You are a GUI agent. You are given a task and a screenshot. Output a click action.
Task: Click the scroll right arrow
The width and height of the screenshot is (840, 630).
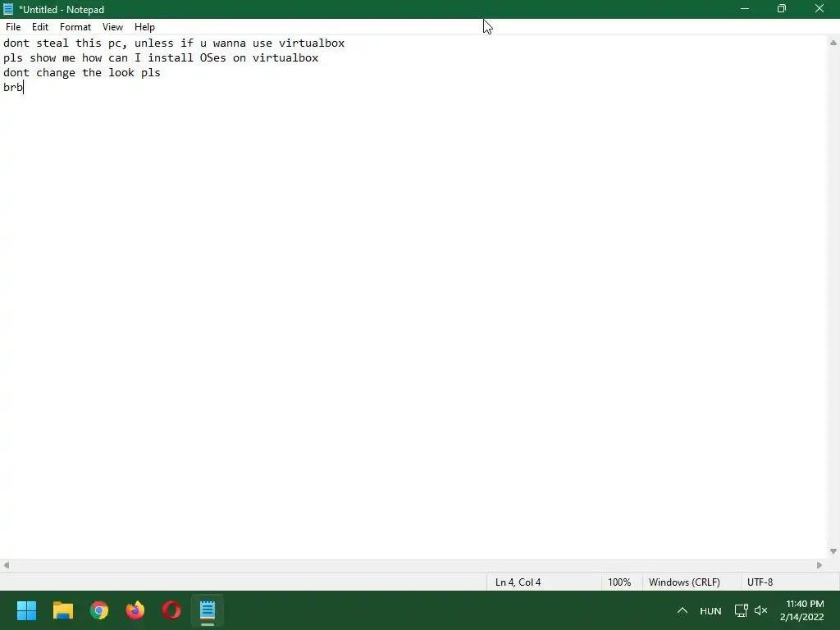[x=819, y=565]
